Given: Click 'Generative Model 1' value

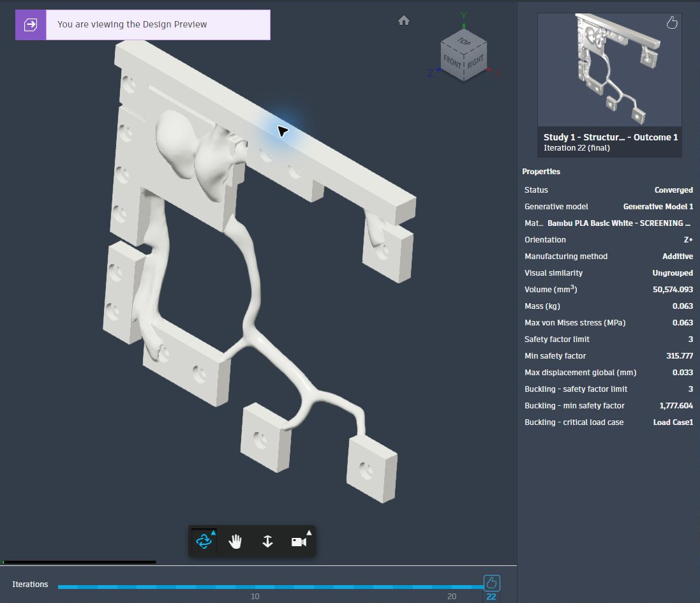Looking at the screenshot, I should (x=658, y=206).
